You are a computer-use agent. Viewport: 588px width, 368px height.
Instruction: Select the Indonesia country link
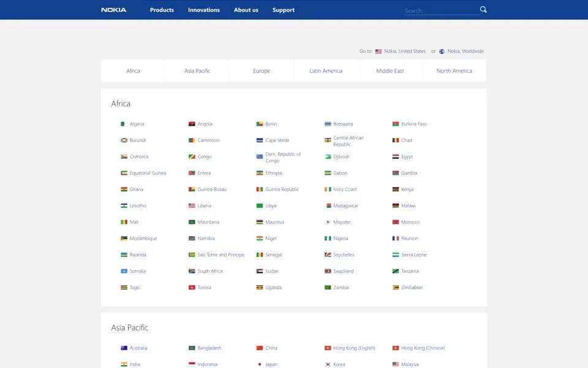coord(208,364)
